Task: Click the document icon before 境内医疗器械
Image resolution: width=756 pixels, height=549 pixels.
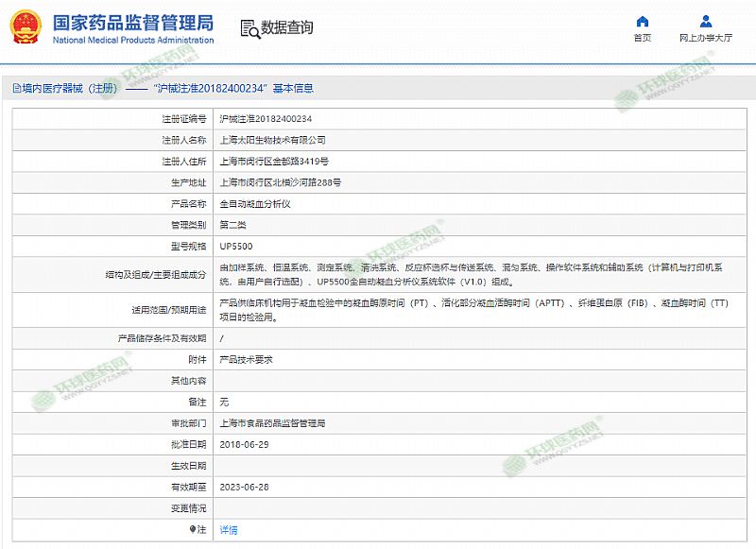Action: [16, 88]
